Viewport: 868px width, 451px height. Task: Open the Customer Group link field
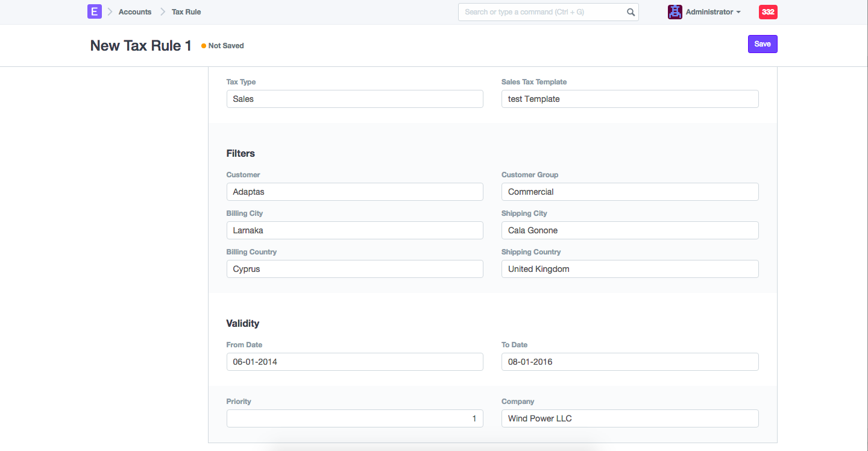pos(629,192)
